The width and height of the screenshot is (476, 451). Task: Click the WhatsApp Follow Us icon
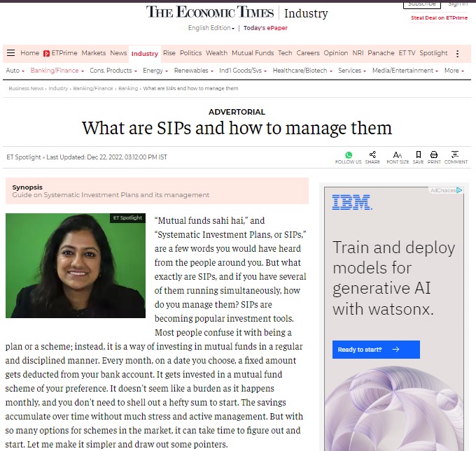(349, 155)
